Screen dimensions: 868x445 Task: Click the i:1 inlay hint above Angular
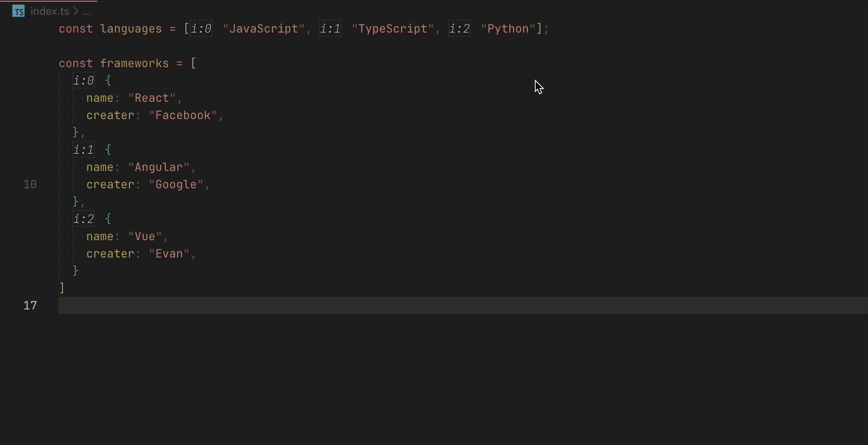click(x=84, y=150)
